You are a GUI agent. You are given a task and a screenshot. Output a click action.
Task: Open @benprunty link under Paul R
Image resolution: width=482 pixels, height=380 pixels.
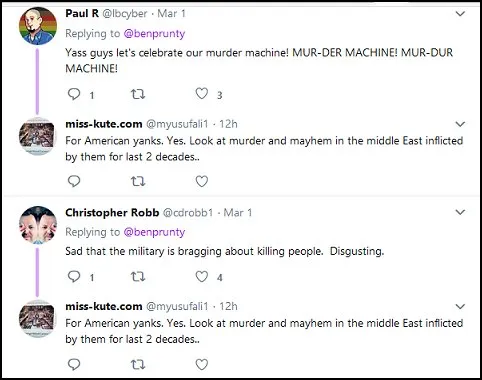(x=154, y=34)
